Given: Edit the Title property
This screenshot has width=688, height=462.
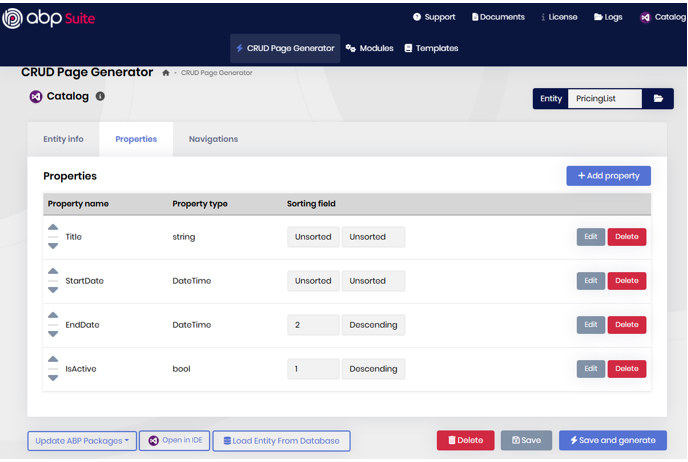Looking at the screenshot, I should [x=591, y=237].
